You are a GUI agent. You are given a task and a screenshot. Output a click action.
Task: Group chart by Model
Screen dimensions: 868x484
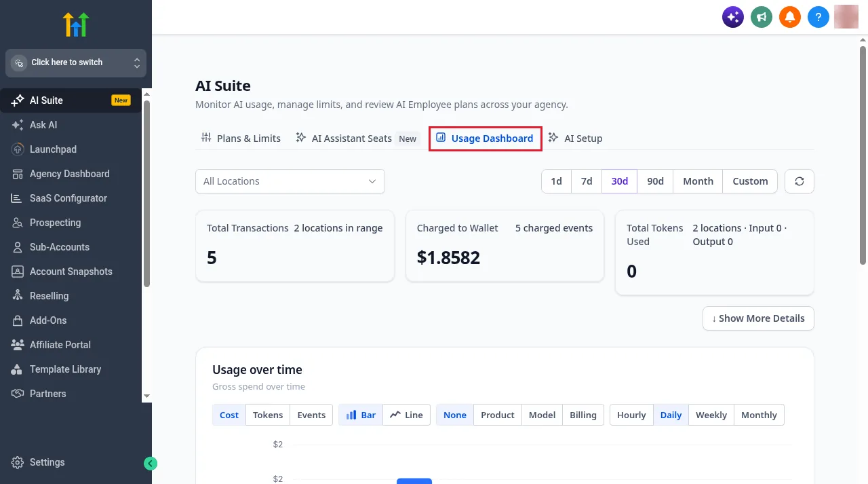pyautogui.click(x=542, y=415)
